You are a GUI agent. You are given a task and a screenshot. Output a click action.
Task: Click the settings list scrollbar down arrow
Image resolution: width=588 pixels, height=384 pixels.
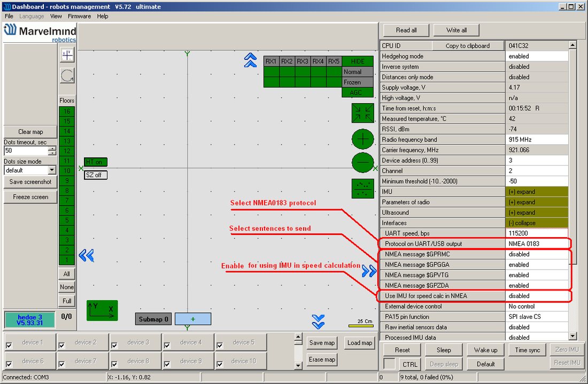pyautogui.click(x=572, y=336)
